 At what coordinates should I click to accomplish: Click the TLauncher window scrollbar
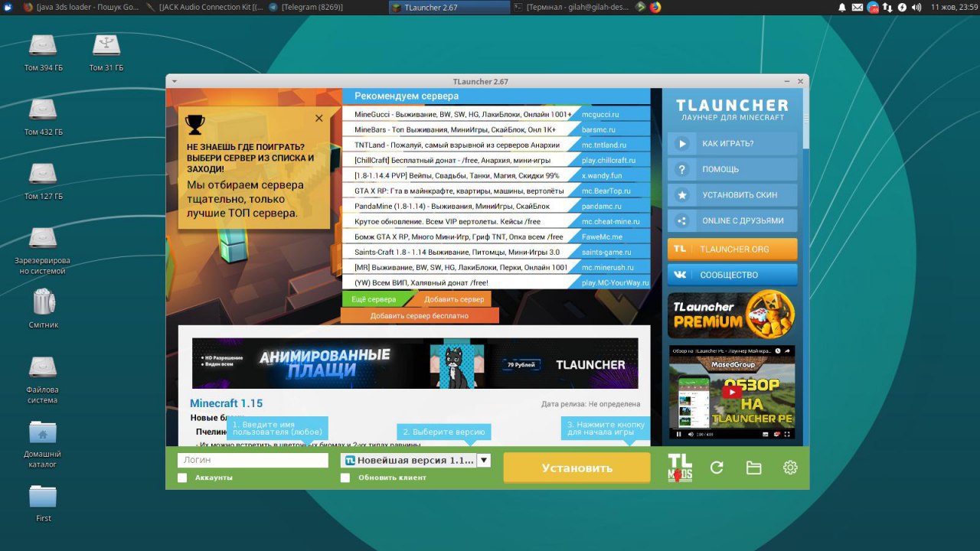coord(805,119)
